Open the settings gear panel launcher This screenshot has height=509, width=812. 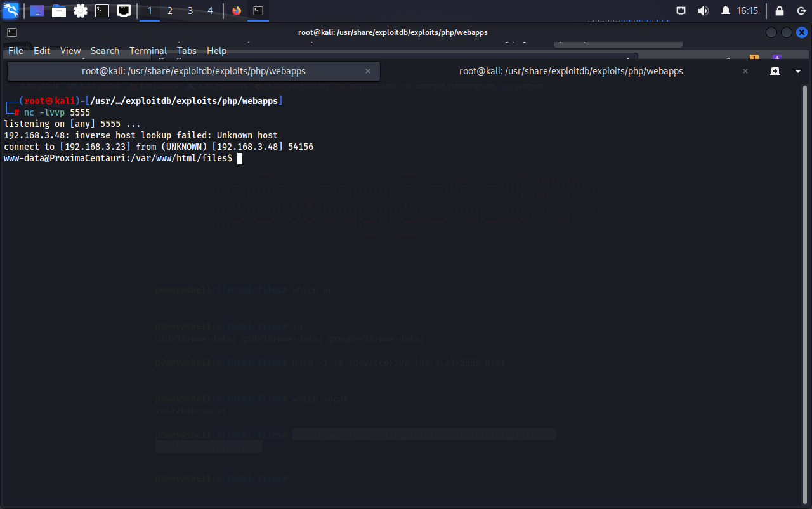pyautogui.click(x=81, y=11)
